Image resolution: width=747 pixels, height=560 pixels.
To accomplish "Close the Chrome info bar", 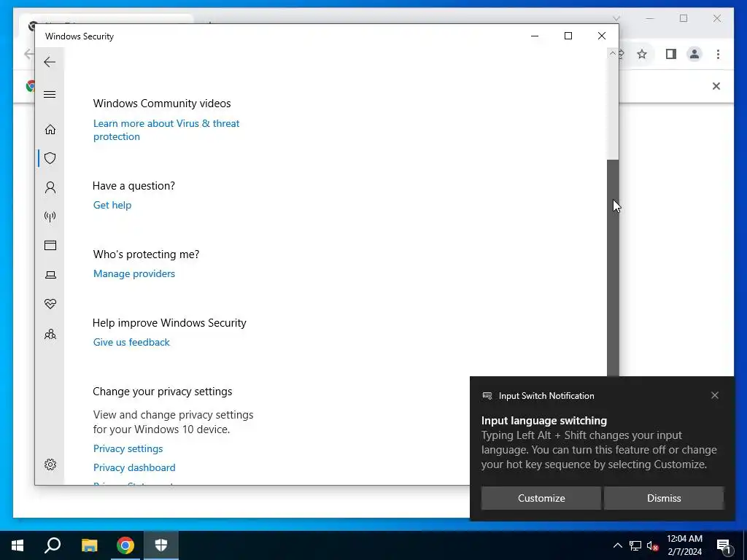I will click(x=716, y=86).
